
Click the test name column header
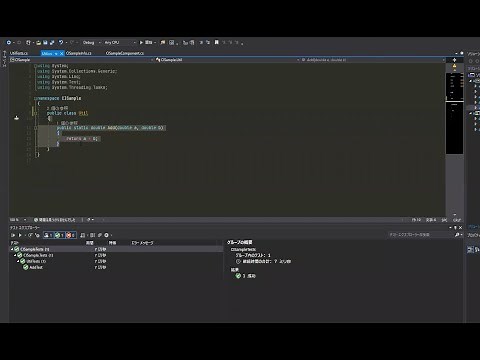coord(14,243)
